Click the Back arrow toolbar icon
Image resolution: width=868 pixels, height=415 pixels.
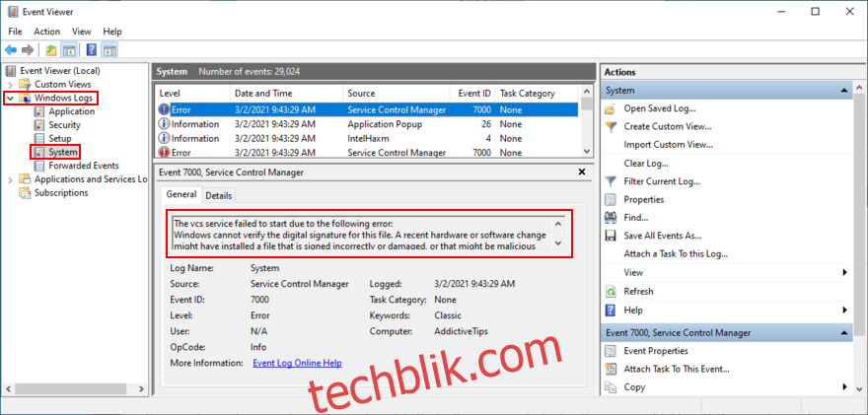pyautogui.click(x=11, y=50)
